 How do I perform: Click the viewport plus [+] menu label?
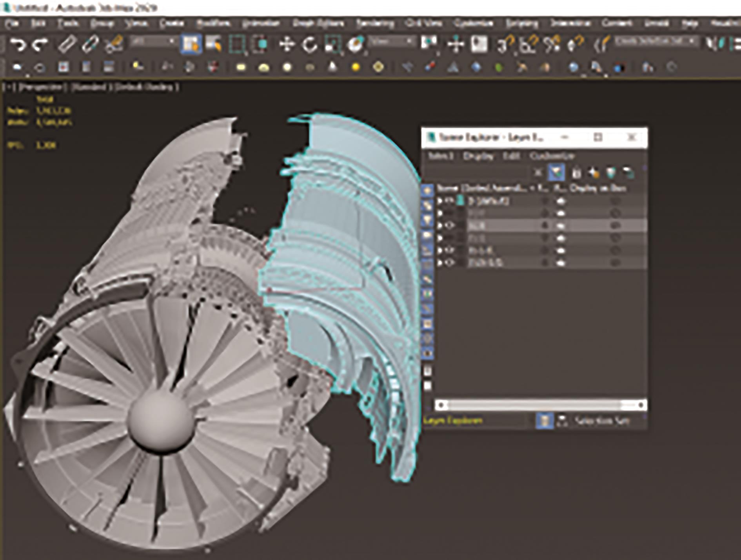[x=9, y=87]
